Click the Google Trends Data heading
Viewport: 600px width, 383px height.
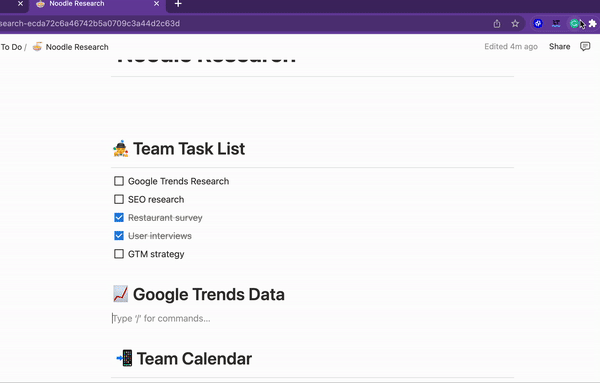coord(209,295)
